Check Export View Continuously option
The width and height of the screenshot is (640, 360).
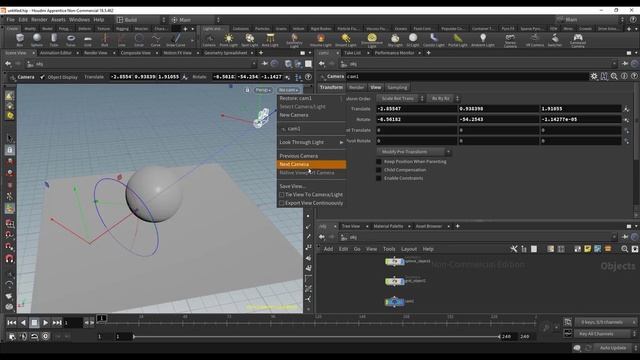click(282, 203)
